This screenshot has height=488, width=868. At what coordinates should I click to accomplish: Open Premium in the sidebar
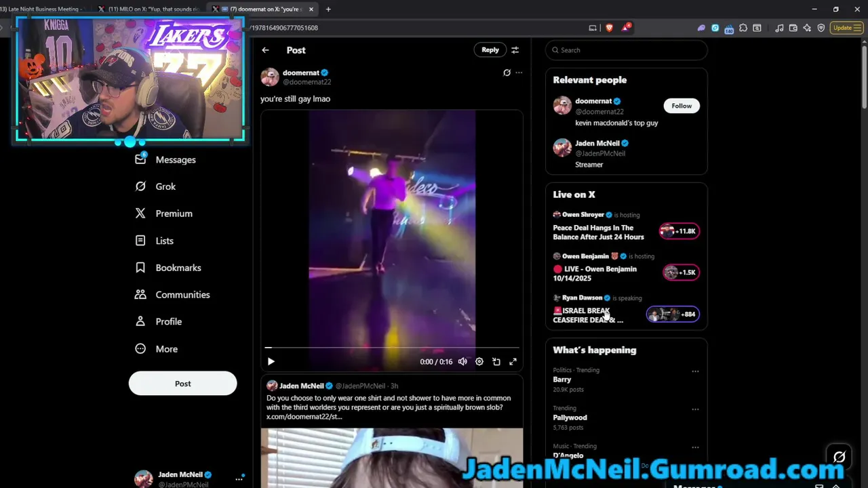tap(163, 213)
